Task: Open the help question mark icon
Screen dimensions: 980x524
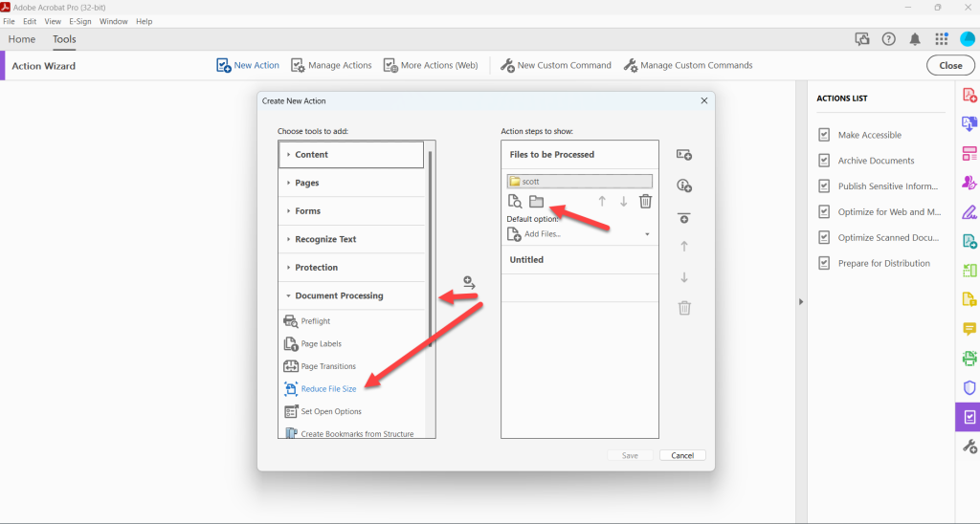Action: coord(888,39)
